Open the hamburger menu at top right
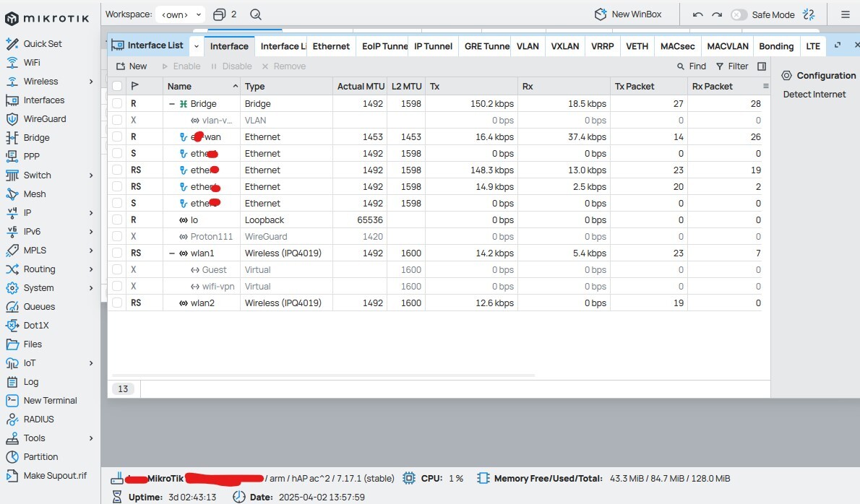This screenshot has height=504, width=860. pyautogui.click(x=846, y=14)
